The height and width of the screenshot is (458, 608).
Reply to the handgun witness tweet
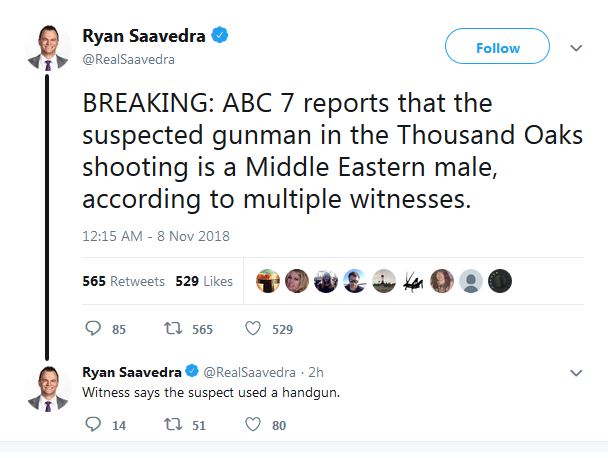click(x=93, y=425)
